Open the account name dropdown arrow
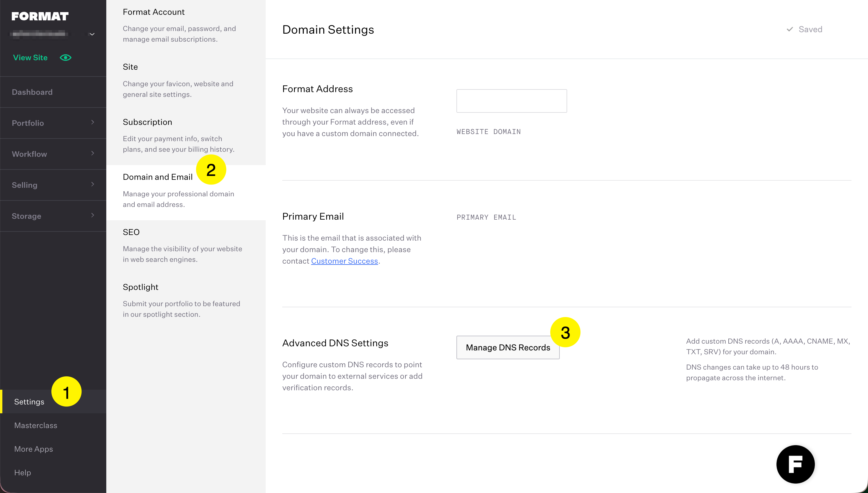 click(x=92, y=34)
